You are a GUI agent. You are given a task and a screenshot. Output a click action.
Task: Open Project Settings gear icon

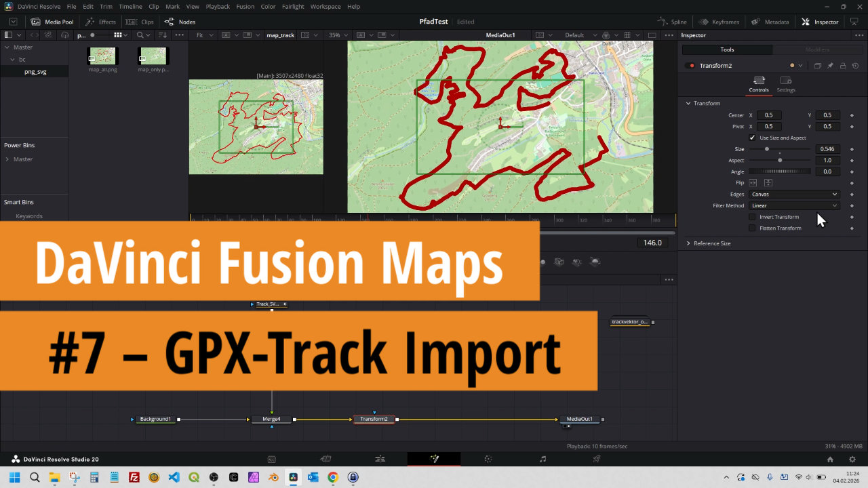click(x=852, y=459)
